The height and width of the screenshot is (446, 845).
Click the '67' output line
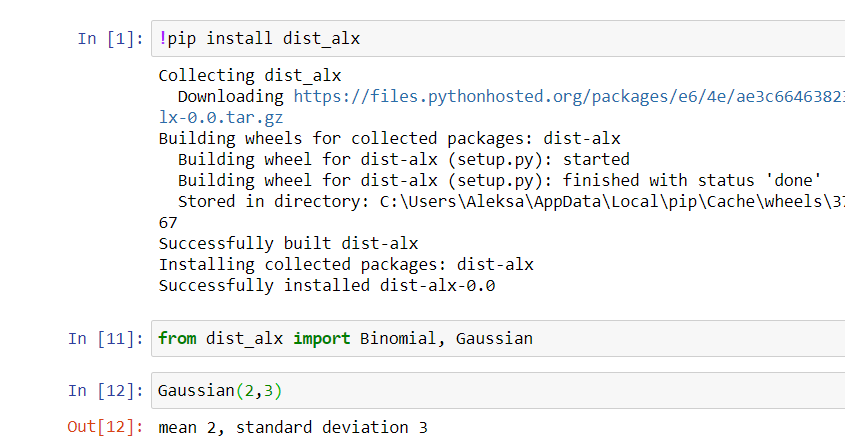click(168, 222)
